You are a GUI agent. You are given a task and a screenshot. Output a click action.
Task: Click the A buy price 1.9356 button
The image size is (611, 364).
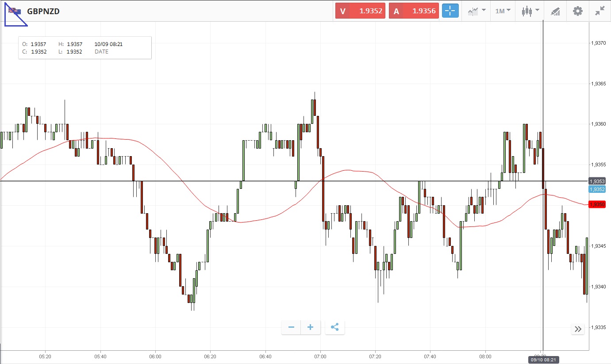(414, 11)
